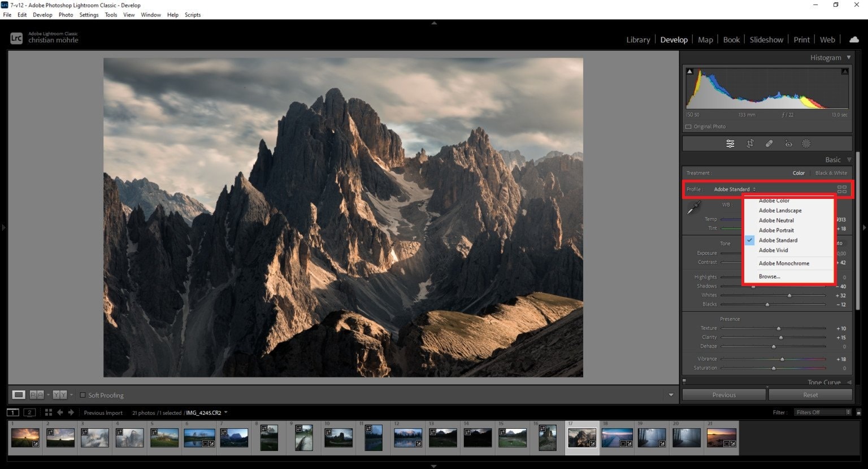Collapse the Basic panel
The height and width of the screenshot is (469, 868).
[849, 160]
